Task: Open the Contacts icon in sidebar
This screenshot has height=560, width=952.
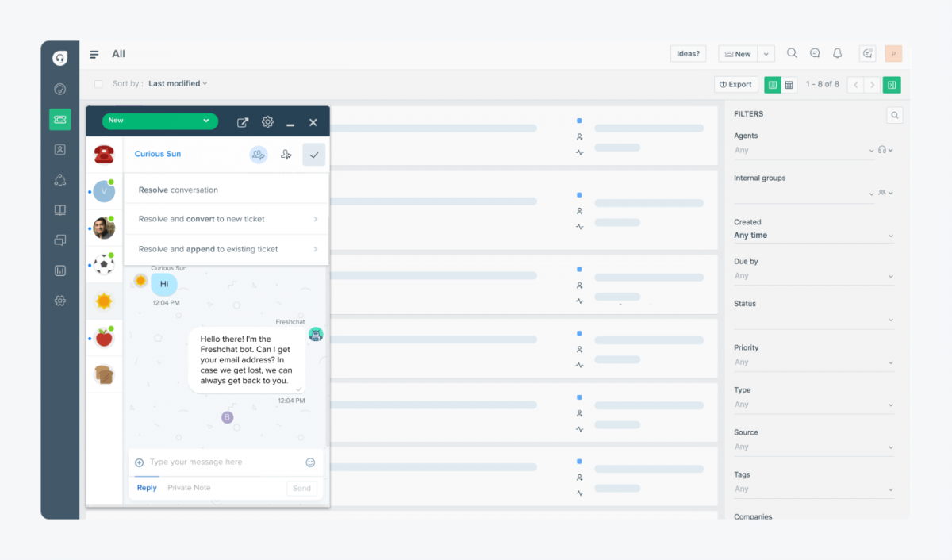Action: tap(59, 150)
